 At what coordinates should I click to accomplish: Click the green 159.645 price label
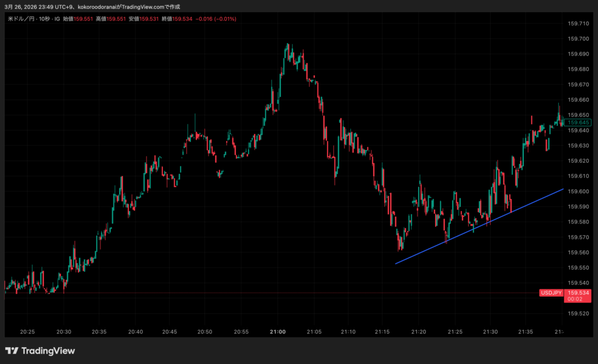(578, 123)
